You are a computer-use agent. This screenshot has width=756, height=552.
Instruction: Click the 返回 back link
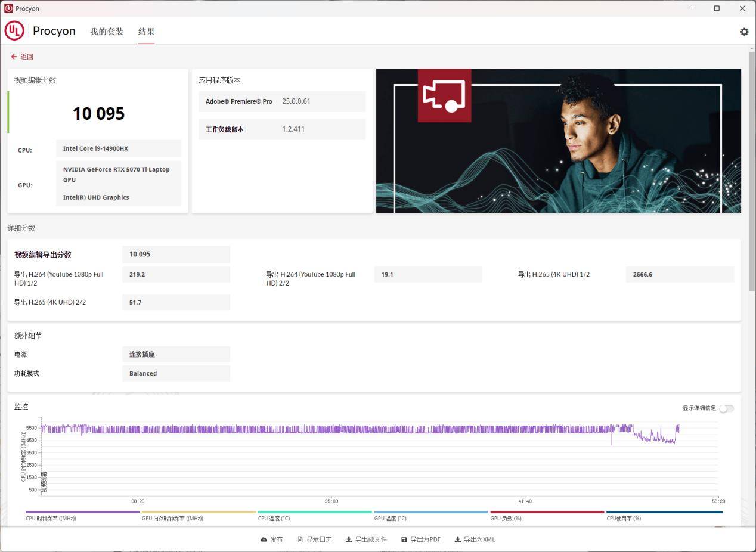[x=23, y=56]
